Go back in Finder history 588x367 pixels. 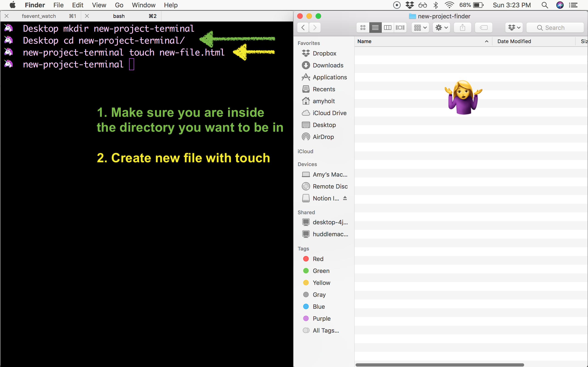[303, 28]
